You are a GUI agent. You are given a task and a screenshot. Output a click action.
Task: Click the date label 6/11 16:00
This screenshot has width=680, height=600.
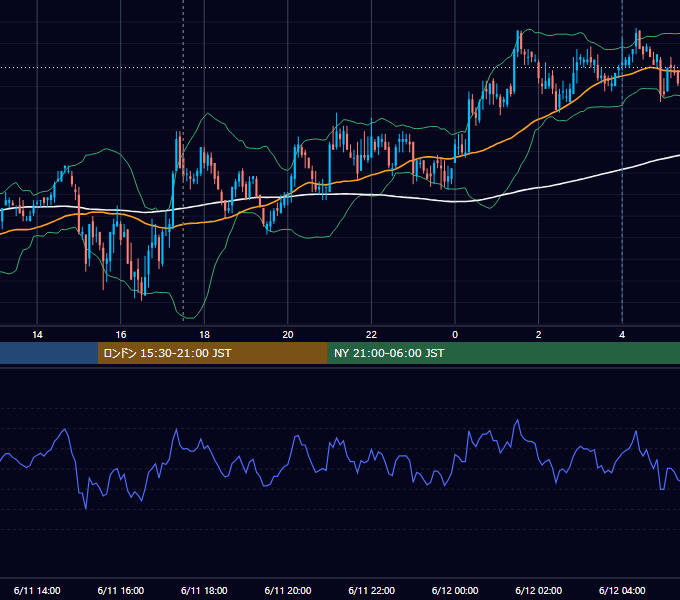121,590
